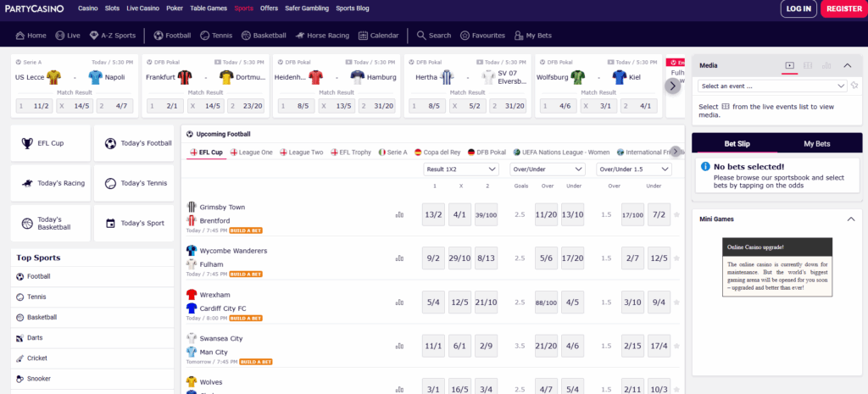
Task: View stats icon for Swansea City match
Action: click(x=399, y=346)
